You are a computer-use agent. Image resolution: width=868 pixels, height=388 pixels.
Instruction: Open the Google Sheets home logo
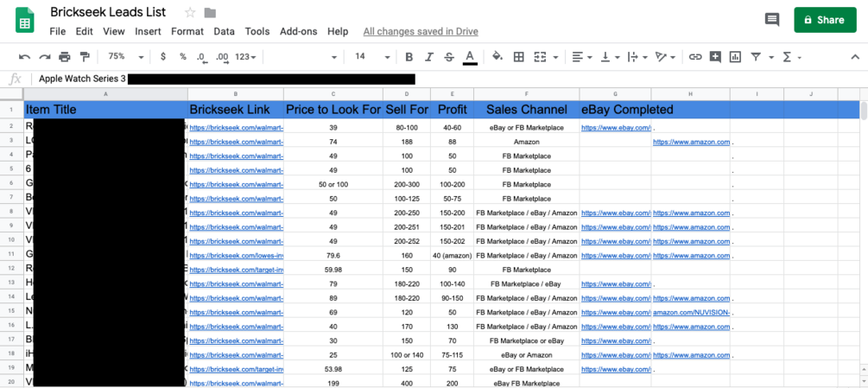click(25, 21)
